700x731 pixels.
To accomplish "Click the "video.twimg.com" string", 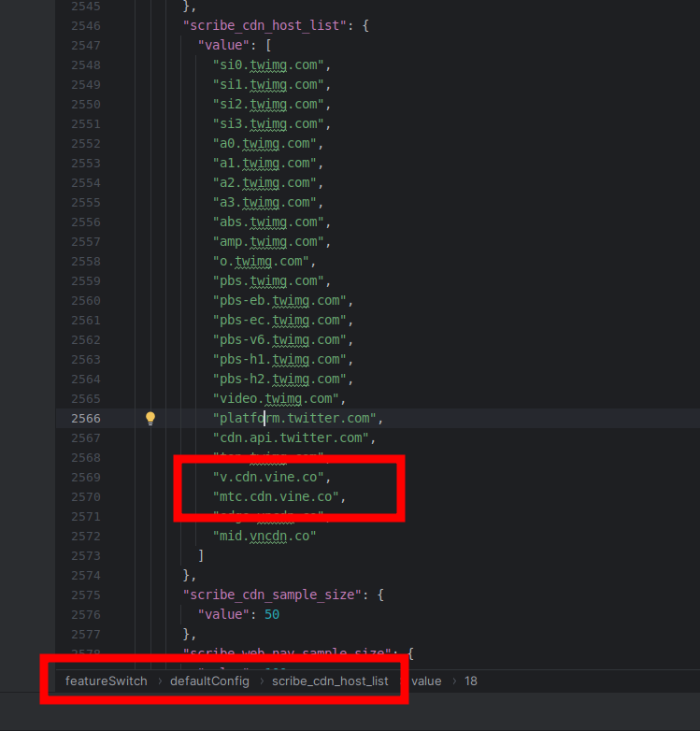I will coord(276,398).
